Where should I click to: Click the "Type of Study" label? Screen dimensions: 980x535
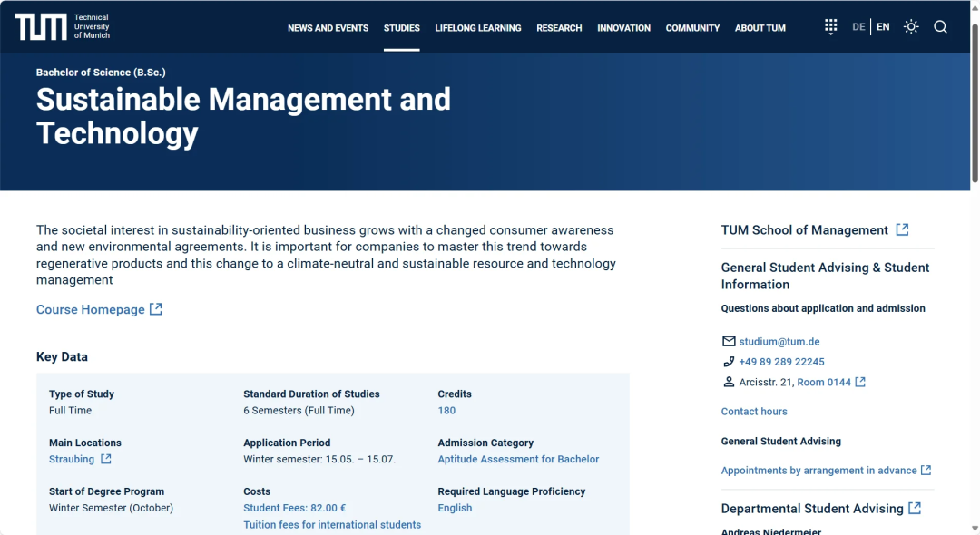click(82, 394)
